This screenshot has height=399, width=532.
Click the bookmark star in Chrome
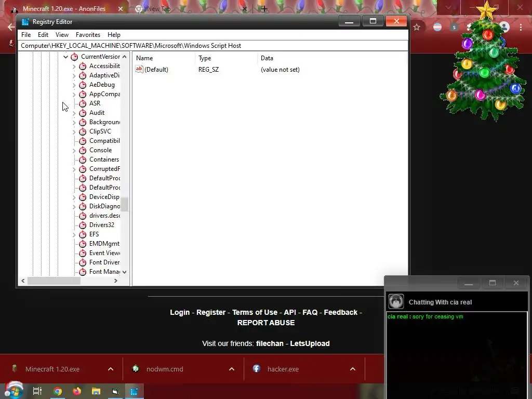417,27
